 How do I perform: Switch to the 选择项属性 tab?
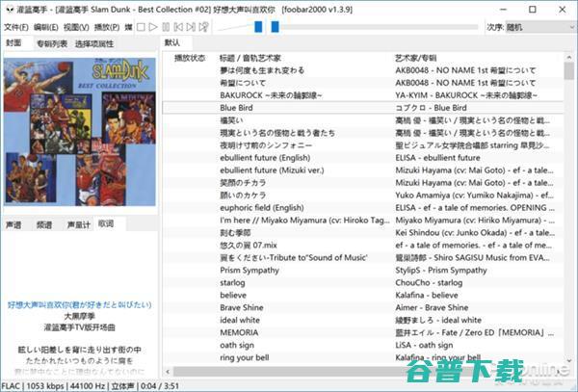94,44
